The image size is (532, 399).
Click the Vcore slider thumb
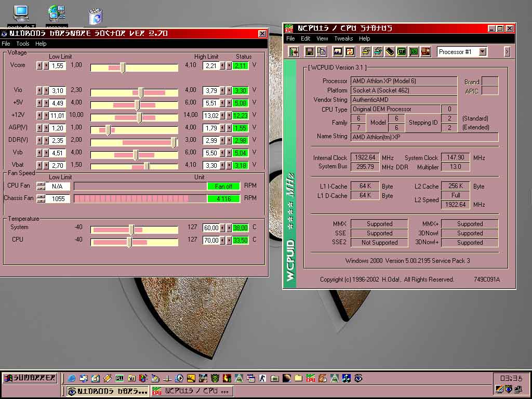[123, 68]
